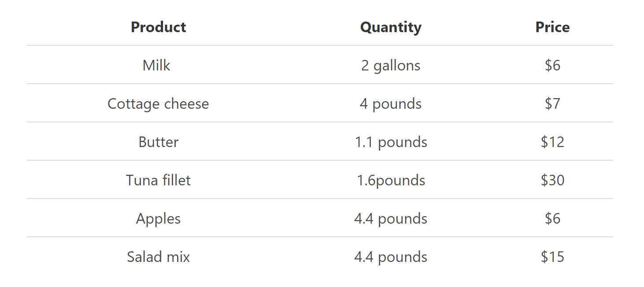Select the Milk product cell
This screenshot has height=287, width=644.
coord(156,66)
